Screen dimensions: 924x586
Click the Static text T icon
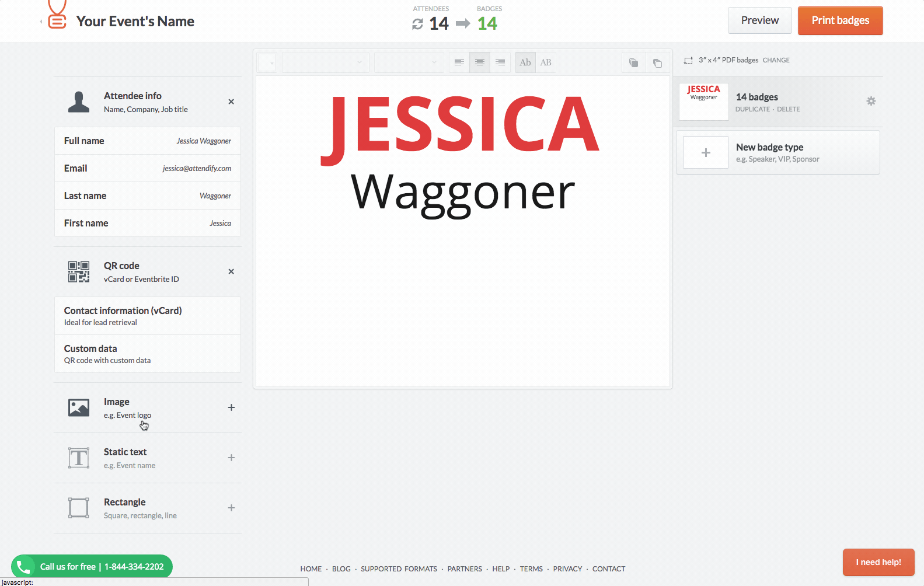pyautogui.click(x=79, y=458)
